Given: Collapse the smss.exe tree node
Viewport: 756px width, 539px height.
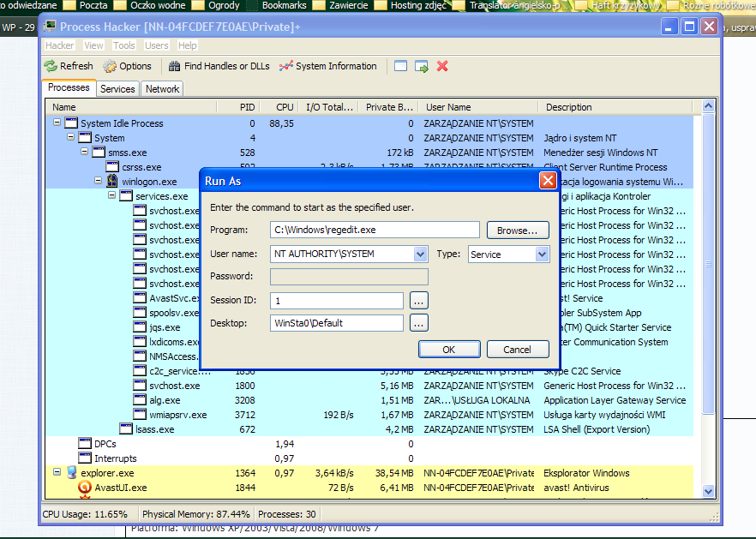Looking at the screenshot, I should [84, 152].
